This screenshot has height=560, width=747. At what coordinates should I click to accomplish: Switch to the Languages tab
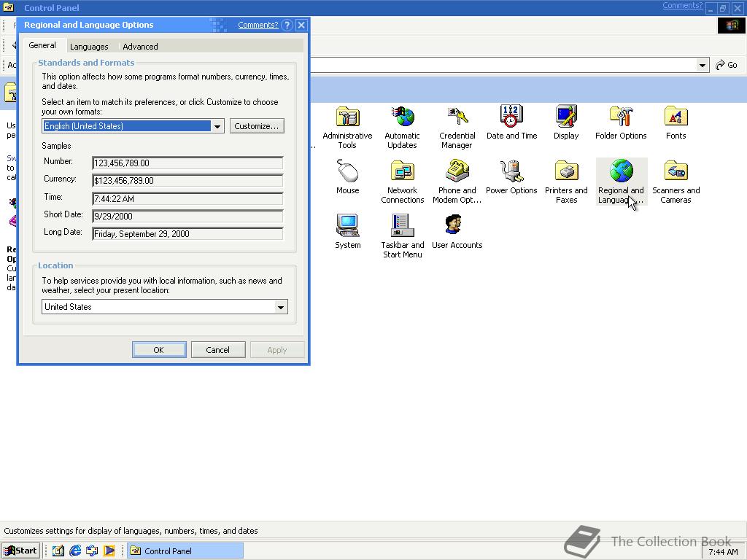click(89, 47)
